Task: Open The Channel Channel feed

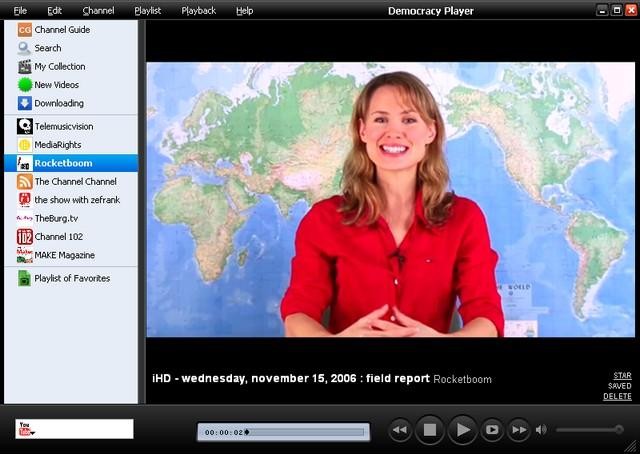Action: [75, 182]
